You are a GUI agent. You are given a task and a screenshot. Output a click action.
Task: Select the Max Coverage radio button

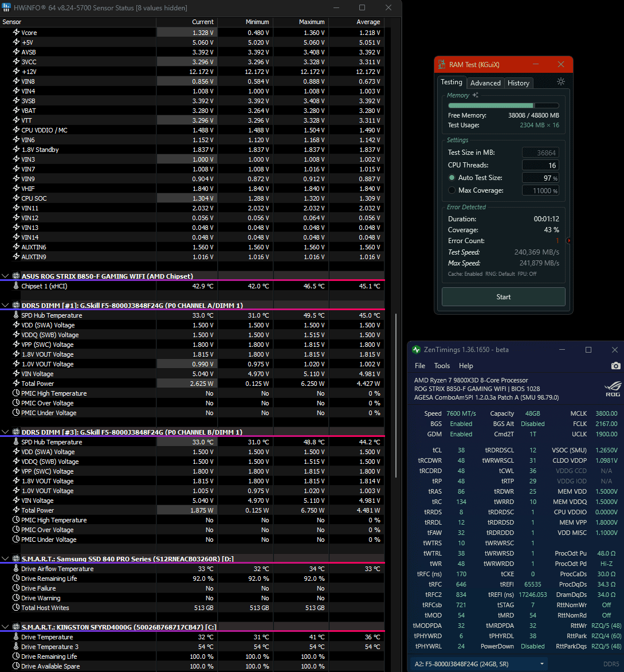[x=452, y=190]
